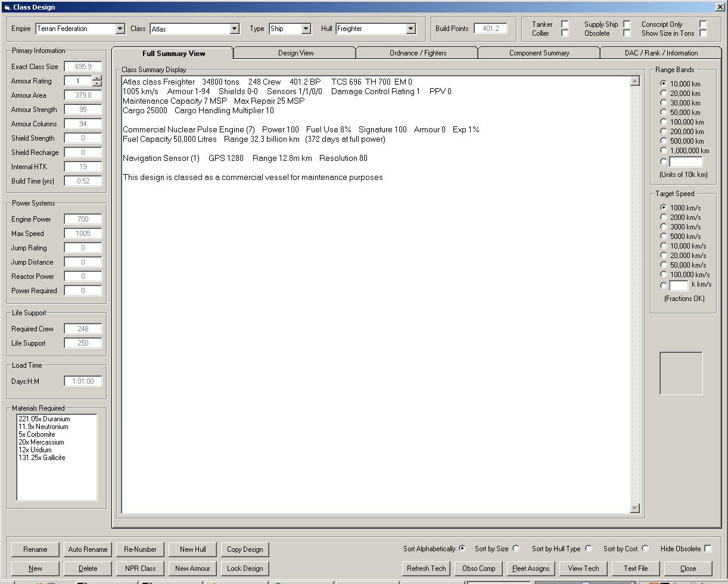728x584 pixels.
Task: Click the custom target speed input field
Action: click(679, 285)
